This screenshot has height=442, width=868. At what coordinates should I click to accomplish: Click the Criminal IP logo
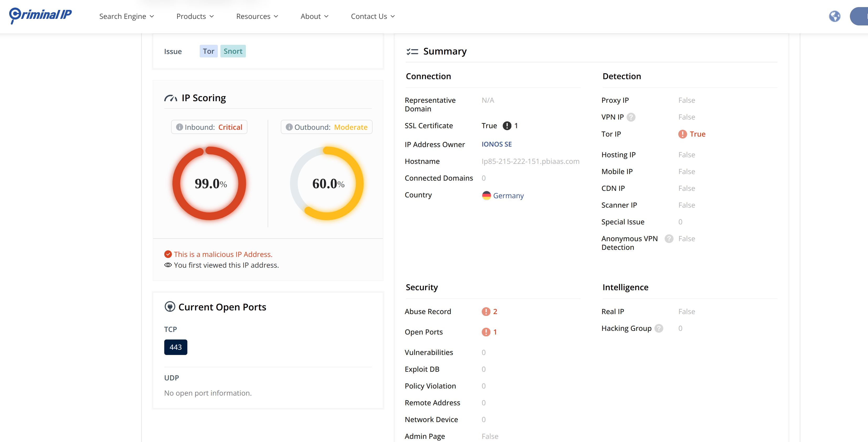pyautogui.click(x=40, y=15)
